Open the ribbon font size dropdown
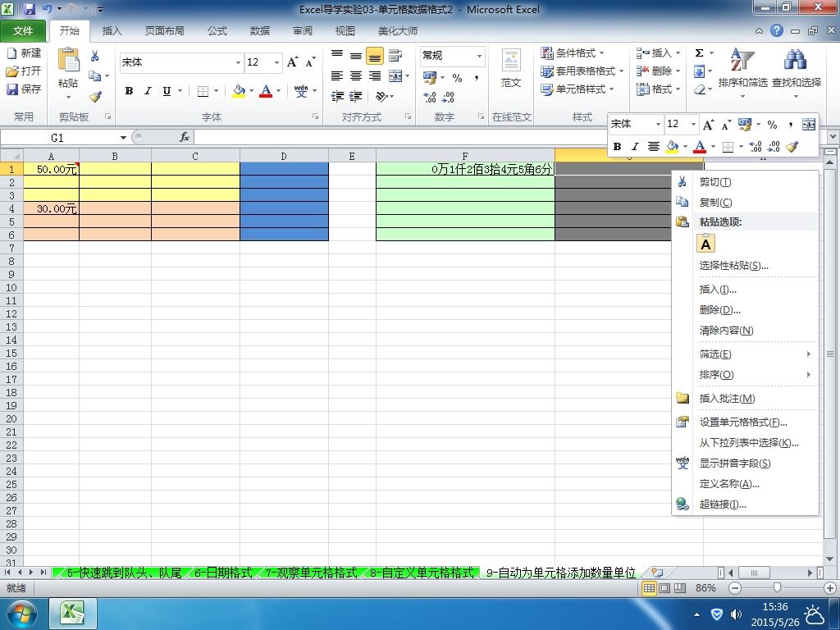Screen dimensions: 840x630 point(276,62)
